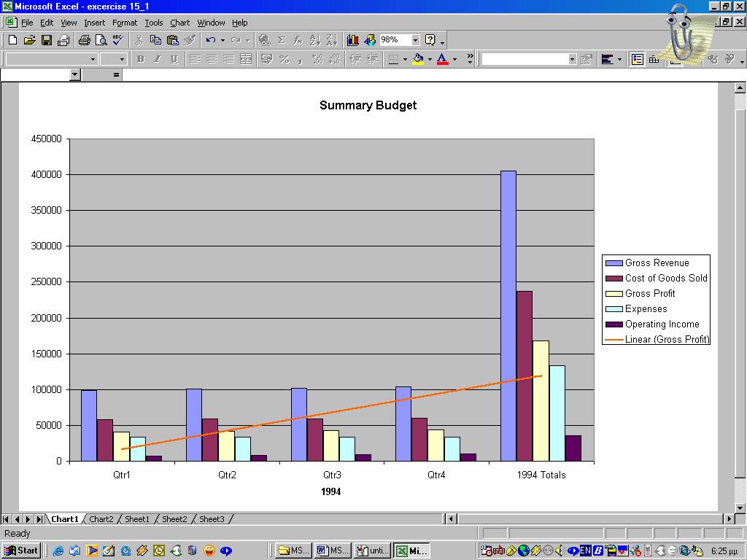The image size is (747, 560).
Task: Select the Format Painter brush
Action: coord(190,40)
